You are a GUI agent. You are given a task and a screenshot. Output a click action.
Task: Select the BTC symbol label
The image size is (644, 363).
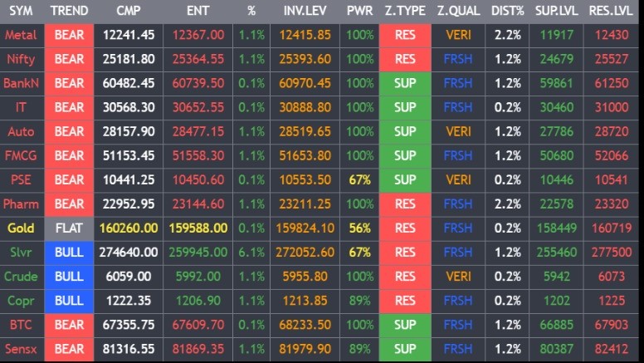[x=21, y=324]
